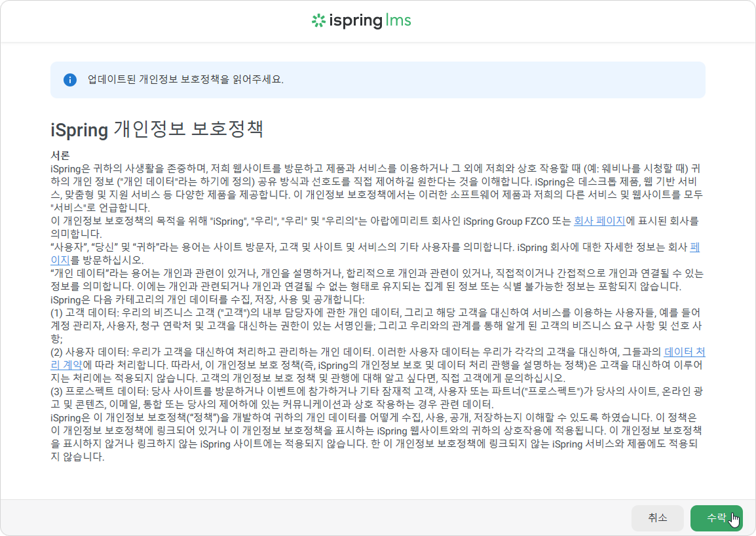Open the 데이터 처리 계약 link
The height and width of the screenshot is (536, 756).
pyautogui.click(x=685, y=352)
